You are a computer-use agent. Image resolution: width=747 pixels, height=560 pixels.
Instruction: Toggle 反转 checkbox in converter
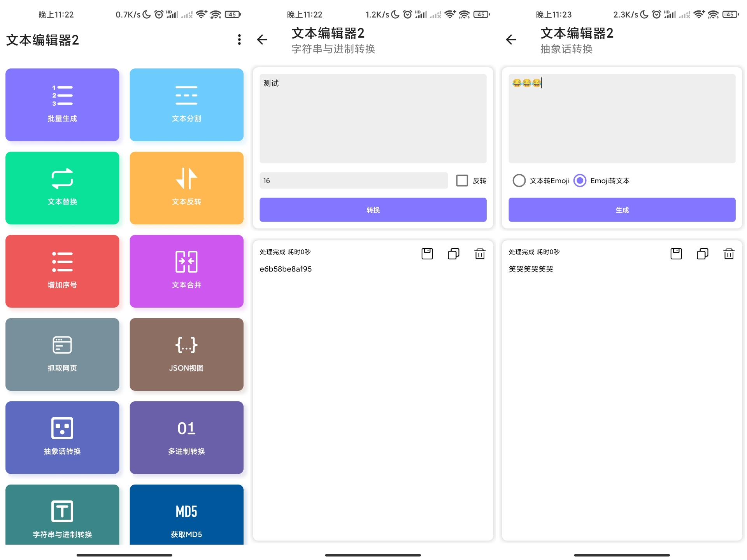point(462,180)
